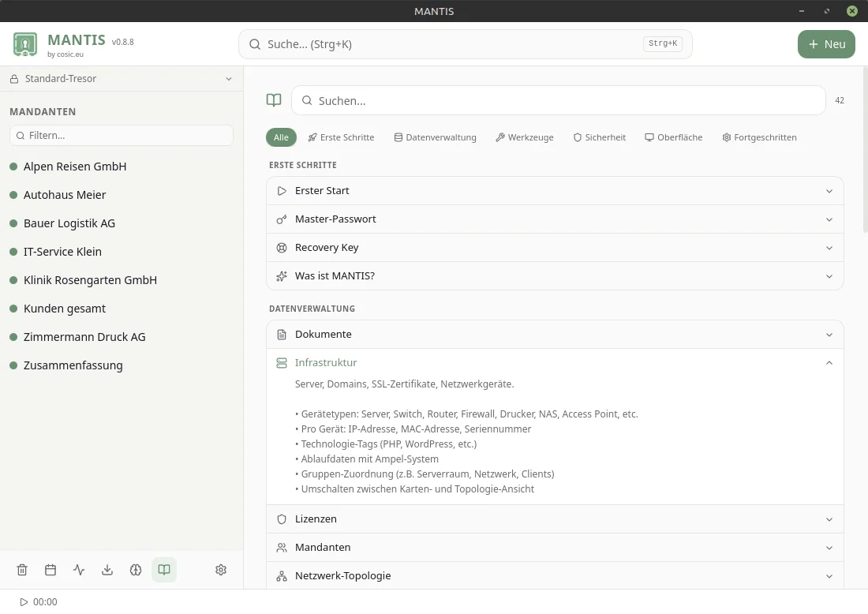The image size is (868, 614).
Task: Expand the Lizenzen chevron
Action: 829,519
